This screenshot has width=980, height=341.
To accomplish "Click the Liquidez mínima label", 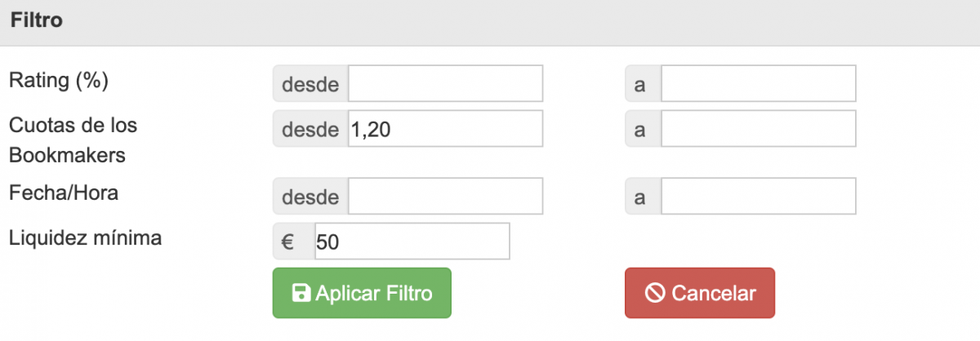I will pyautogui.click(x=85, y=238).
